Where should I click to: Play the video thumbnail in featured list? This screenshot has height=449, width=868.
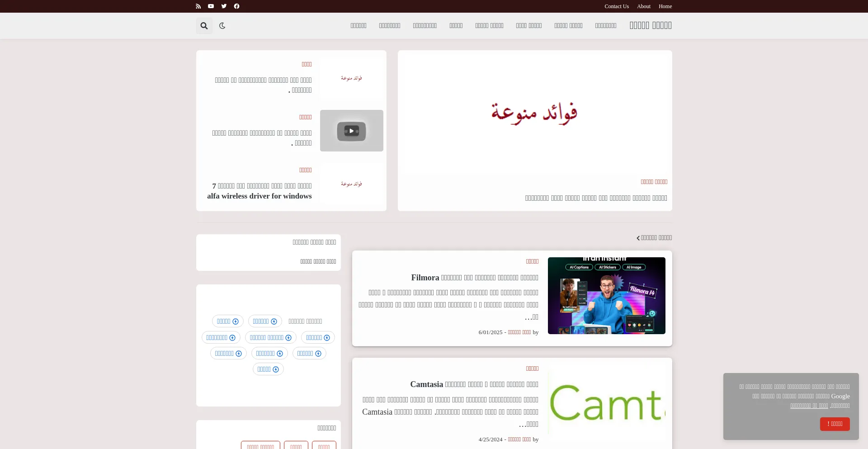coord(351,131)
